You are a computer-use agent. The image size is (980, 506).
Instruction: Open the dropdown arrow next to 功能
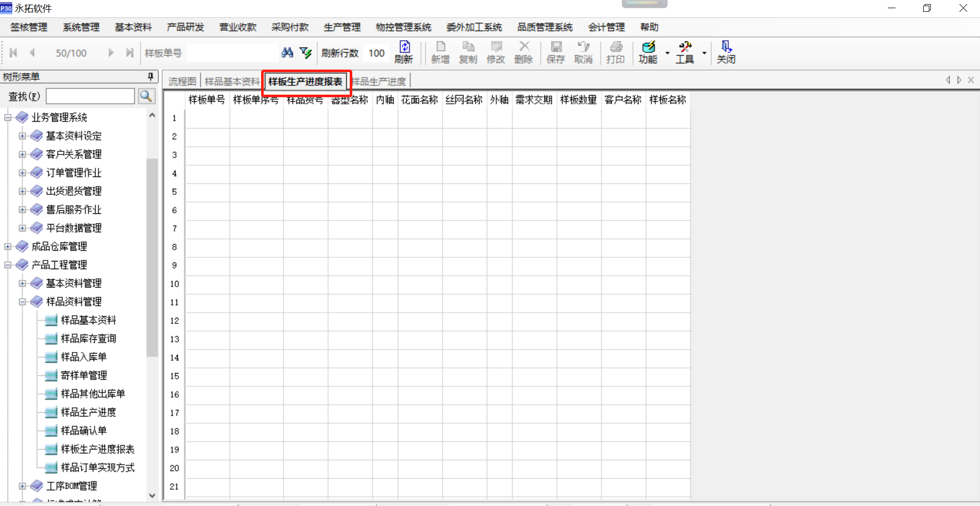667,53
